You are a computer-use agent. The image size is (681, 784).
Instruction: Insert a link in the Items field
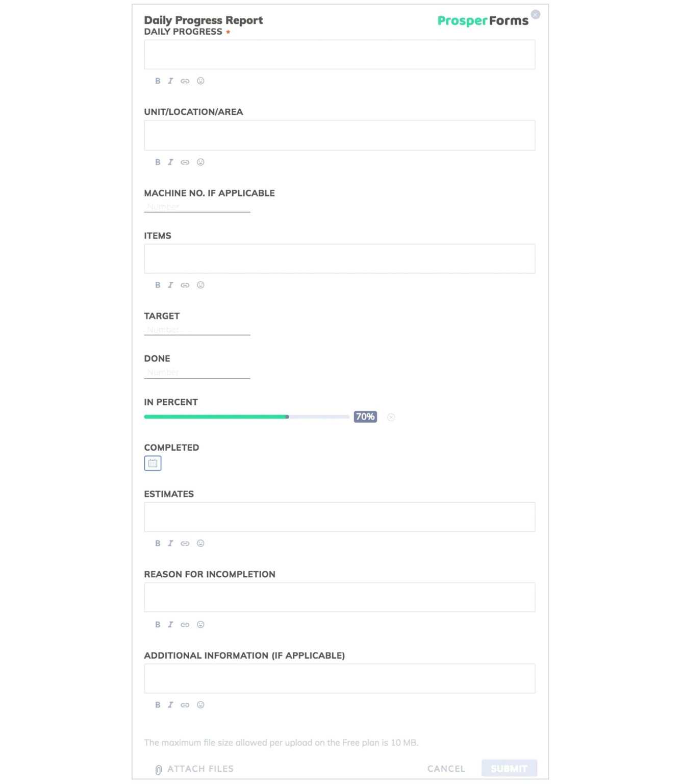[x=185, y=285]
